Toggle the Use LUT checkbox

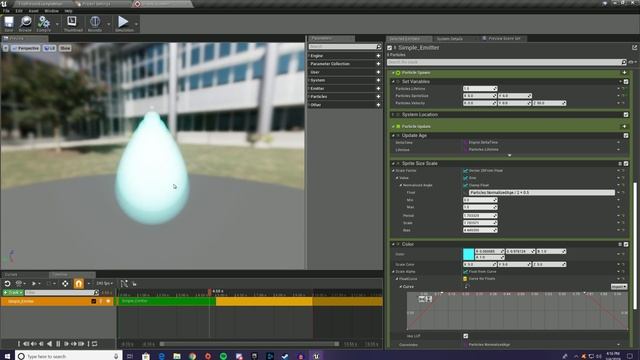click(466, 336)
